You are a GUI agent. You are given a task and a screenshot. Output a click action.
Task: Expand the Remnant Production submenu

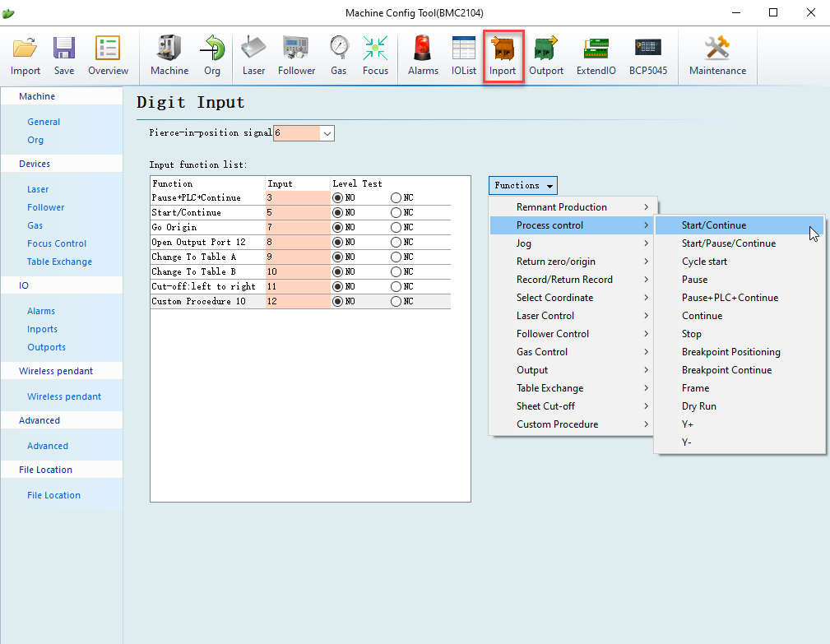tap(573, 207)
